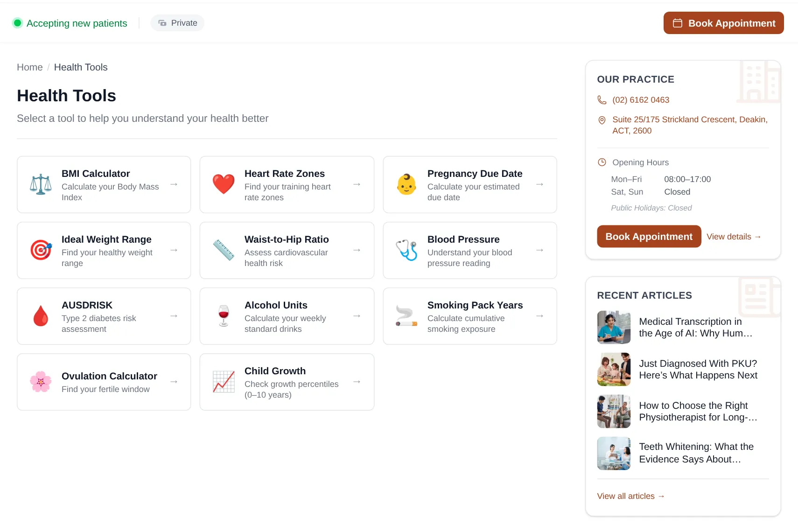Click the Ovulation Calculator flower icon
The width and height of the screenshot is (798, 532).
coord(41,382)
